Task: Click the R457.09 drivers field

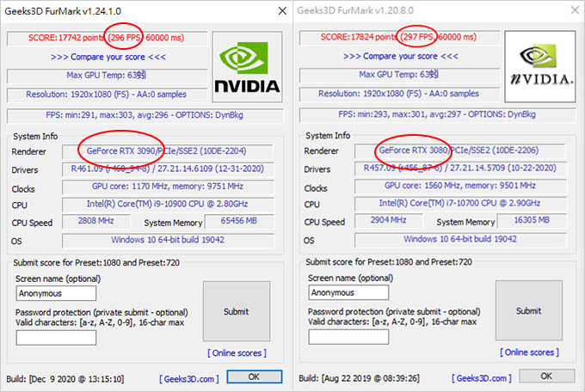Action: (x=460, y=168)
